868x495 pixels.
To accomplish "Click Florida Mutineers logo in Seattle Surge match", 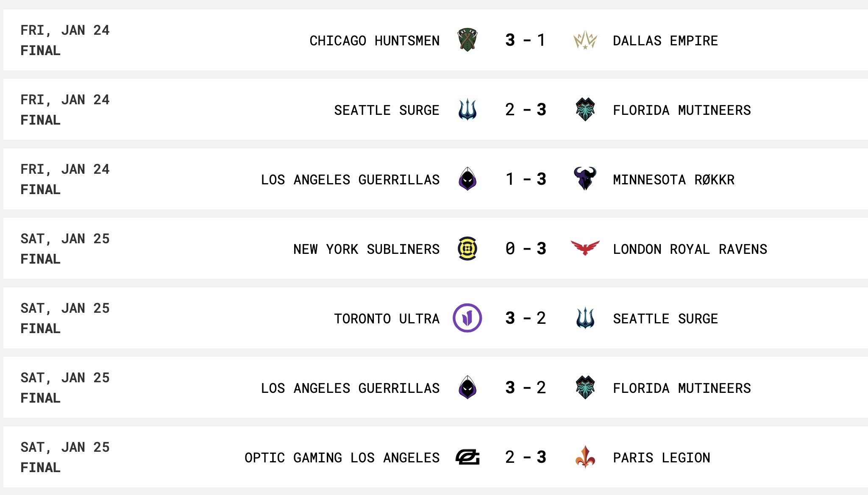I will 585,109.
